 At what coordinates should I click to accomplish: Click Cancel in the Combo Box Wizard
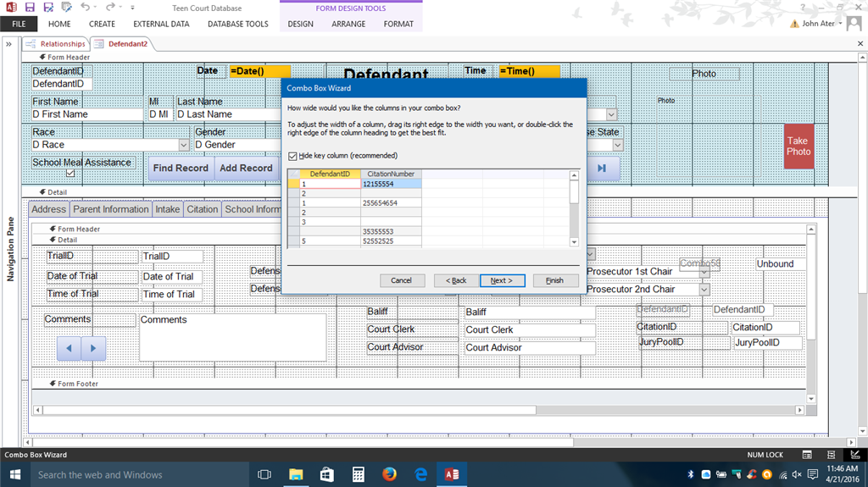pyautogui.click(x=403, y=280)
